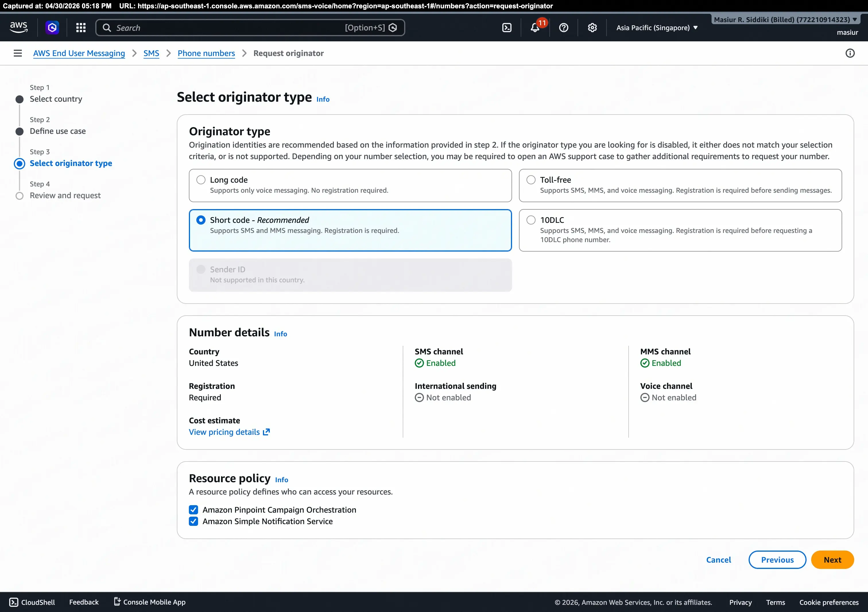Open the info panel circle icon
The image size is (868, 612).
click(850, 53)
